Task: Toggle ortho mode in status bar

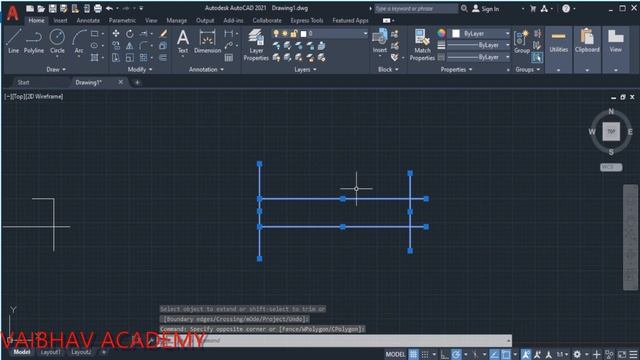Action: coord(444,354)
